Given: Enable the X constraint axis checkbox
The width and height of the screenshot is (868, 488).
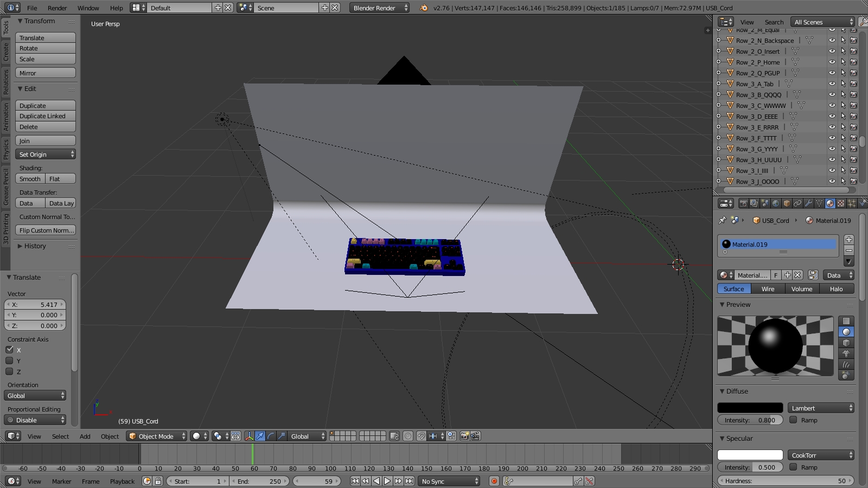Looking at the screenshot, I should click(9, 350).
